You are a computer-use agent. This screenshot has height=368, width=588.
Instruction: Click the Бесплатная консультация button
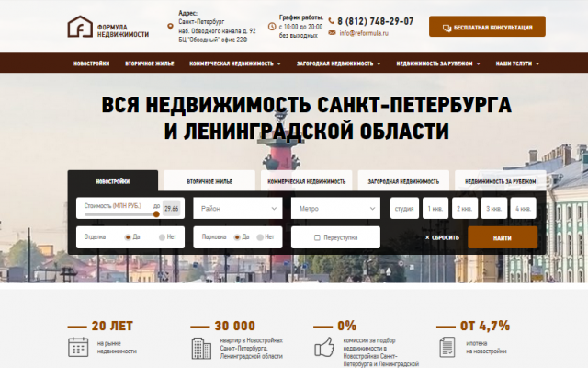(487, 27)
